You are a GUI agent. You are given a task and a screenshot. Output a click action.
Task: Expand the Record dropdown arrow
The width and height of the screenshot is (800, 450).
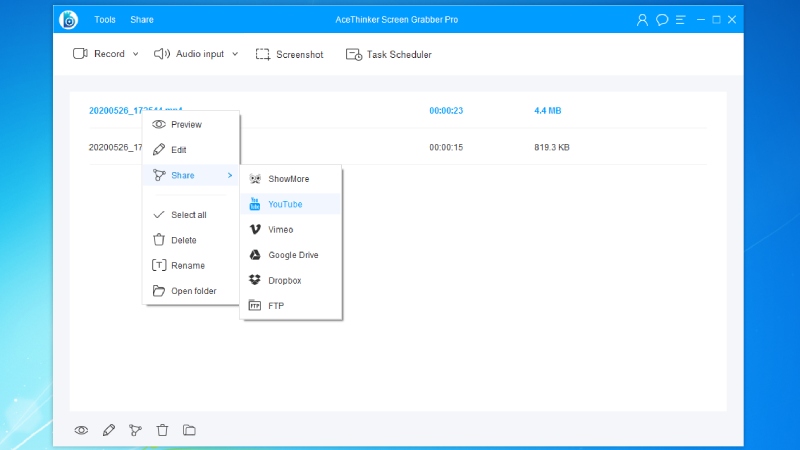pos(135,54)
